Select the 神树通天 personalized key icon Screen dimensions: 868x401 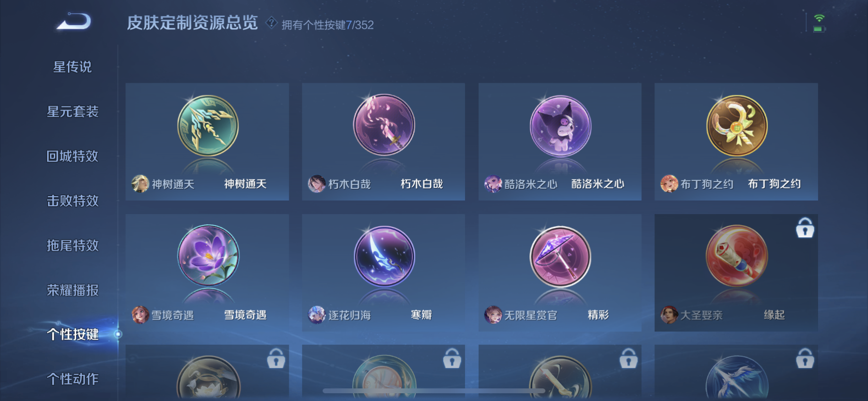tap(208, 125)
